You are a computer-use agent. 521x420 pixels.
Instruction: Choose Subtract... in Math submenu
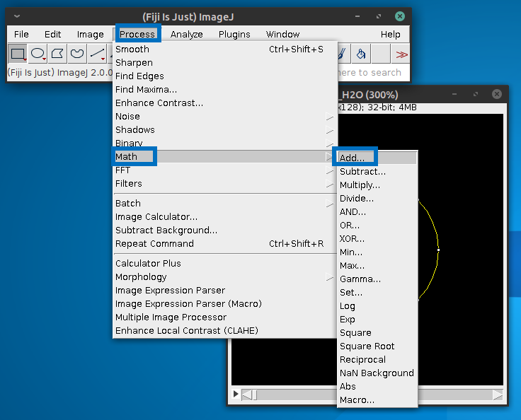[x=377, y=172]
